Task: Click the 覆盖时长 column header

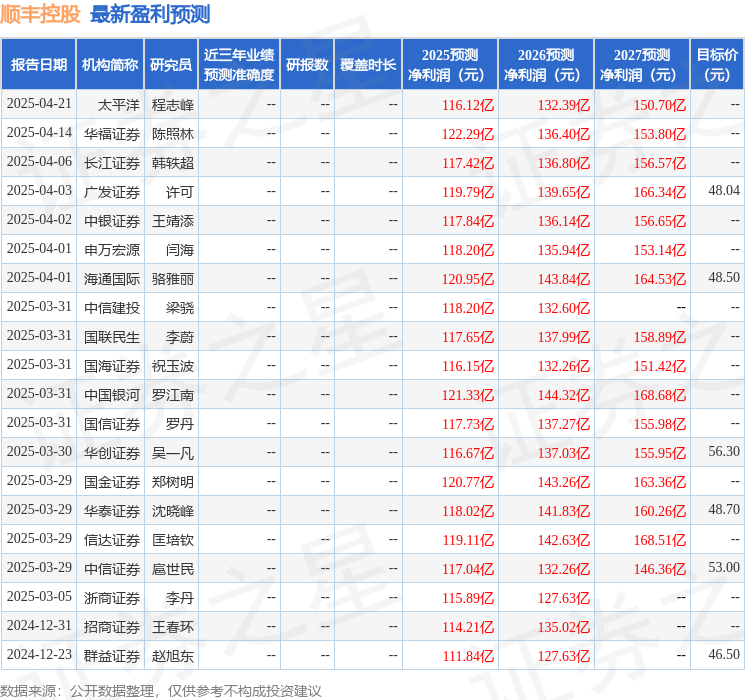Action: pos(368,65)
